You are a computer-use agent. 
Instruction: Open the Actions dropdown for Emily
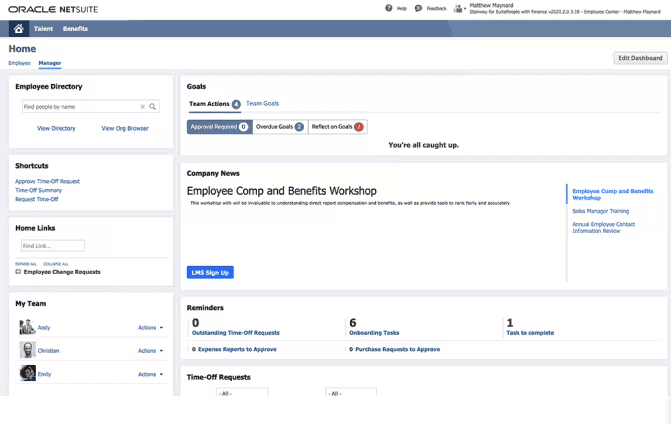(x=150, y=374)
